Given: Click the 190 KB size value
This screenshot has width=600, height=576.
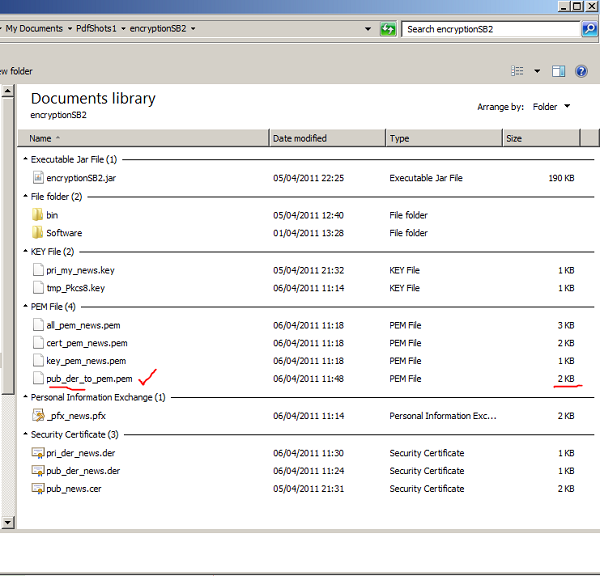Looking at the screenshot, I should (x=561, y=178).
